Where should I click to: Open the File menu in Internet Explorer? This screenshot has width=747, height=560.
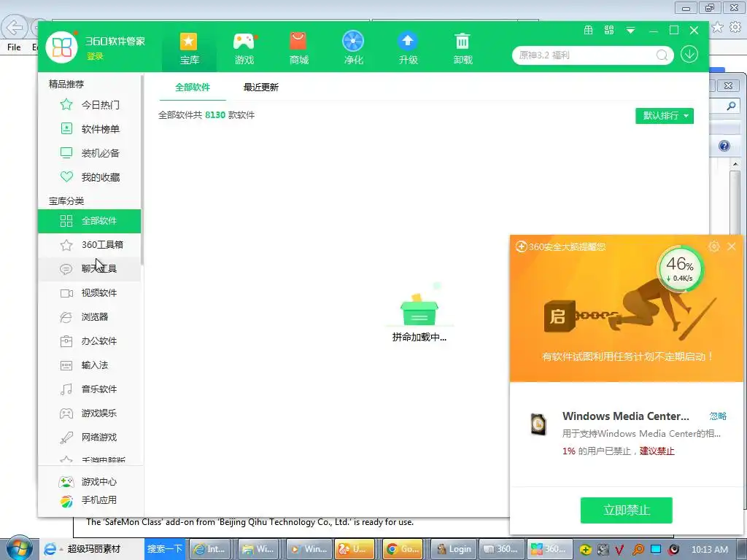(14, 47)
